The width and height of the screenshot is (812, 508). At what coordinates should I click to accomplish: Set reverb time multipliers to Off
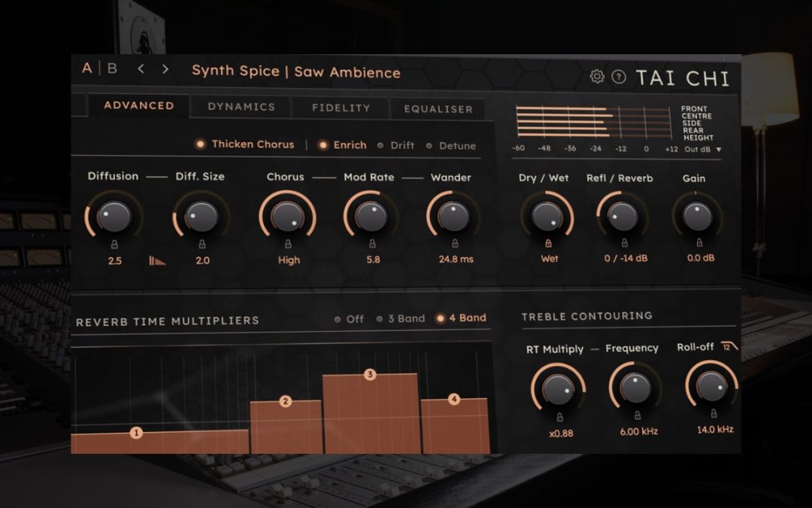(x=349, y=319)
